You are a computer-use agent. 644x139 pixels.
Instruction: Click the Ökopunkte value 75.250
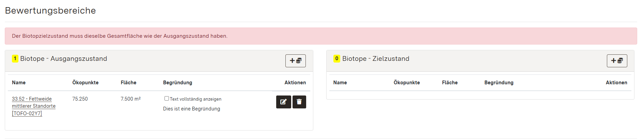(80, 99)
